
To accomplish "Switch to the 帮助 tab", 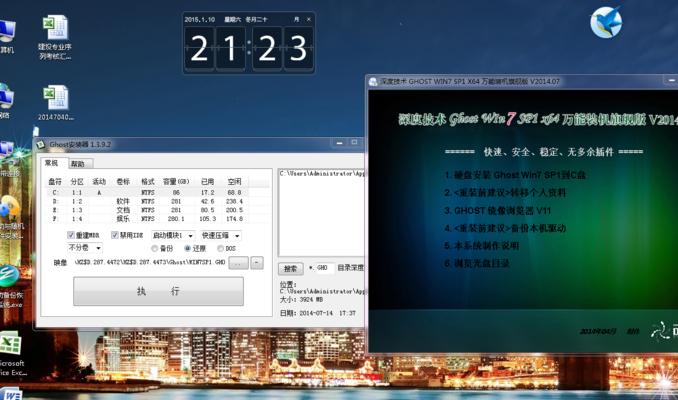I will 78,164.
